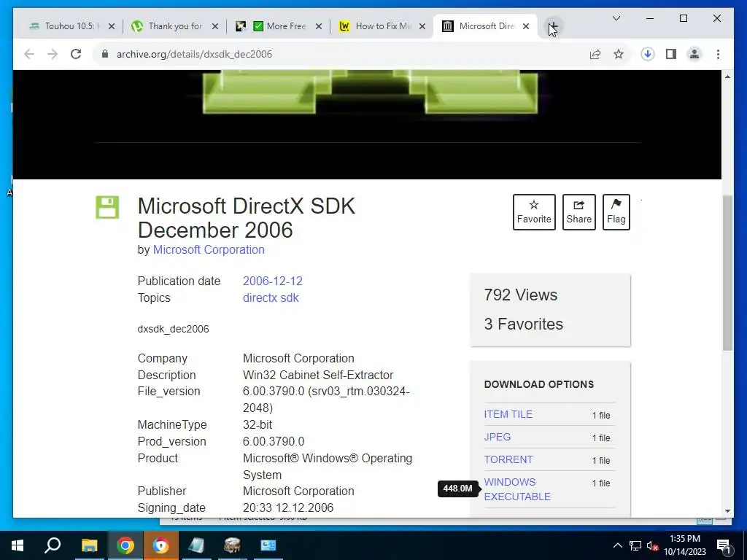747x560 pixels.
Task: Click the green pixel art preview image
Action: click(x=370, y=91)
